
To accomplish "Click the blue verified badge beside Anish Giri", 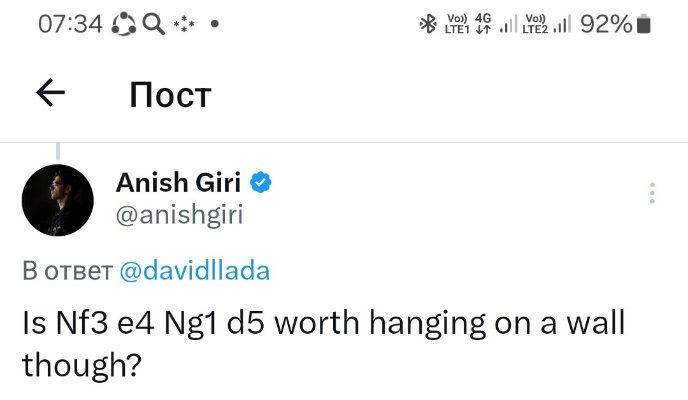I will [262, 183].
